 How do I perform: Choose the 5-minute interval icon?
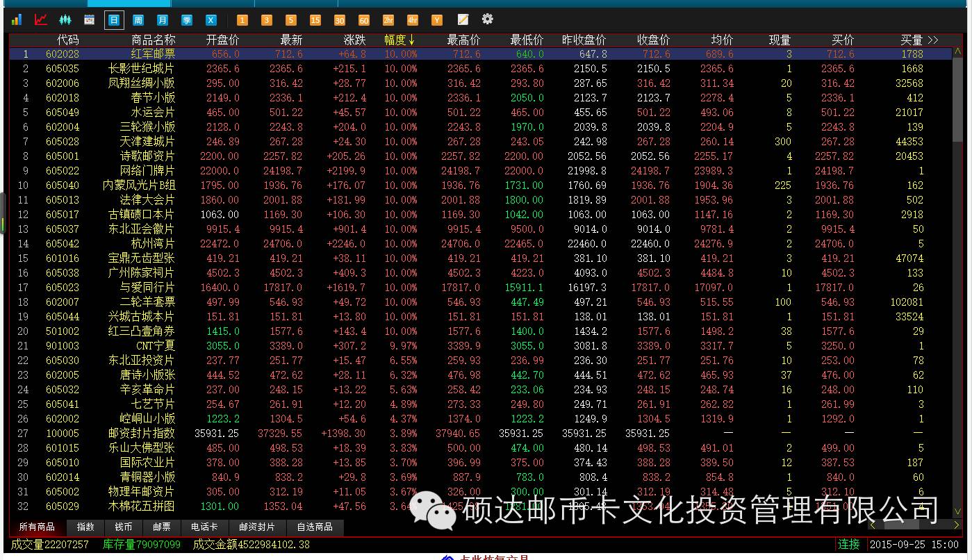tap(291, 20)
